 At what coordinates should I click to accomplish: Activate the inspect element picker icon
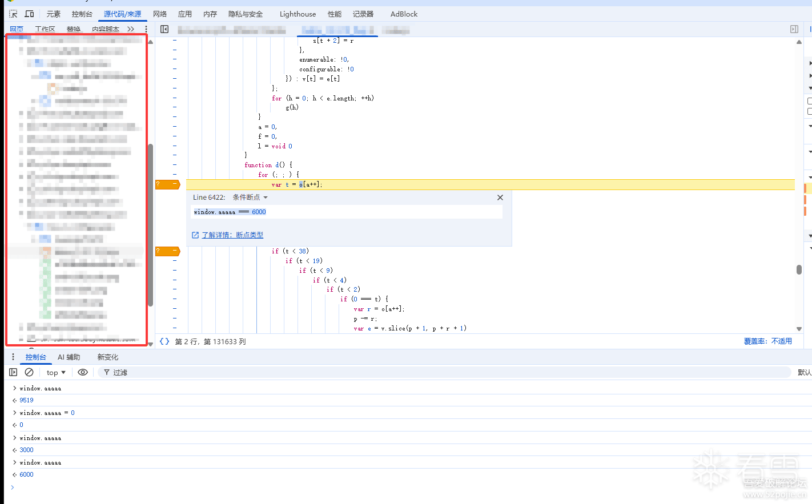pos(13,14)
